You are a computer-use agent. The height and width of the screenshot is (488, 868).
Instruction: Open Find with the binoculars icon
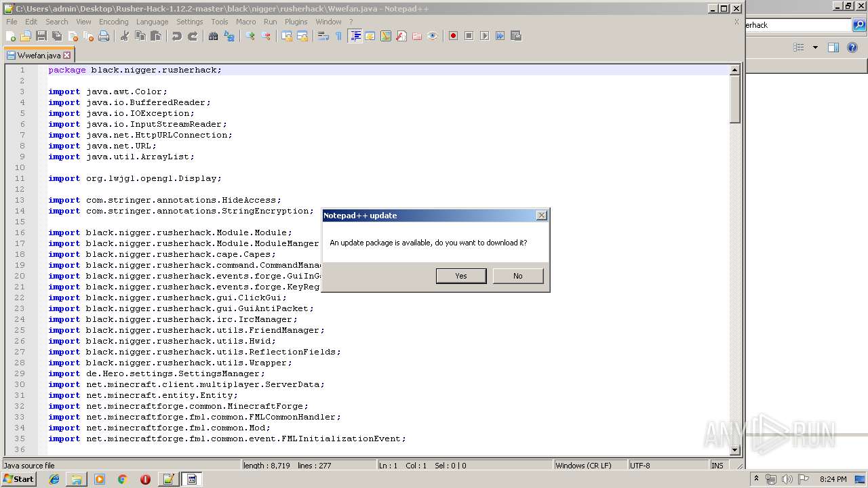pos(214,36)
